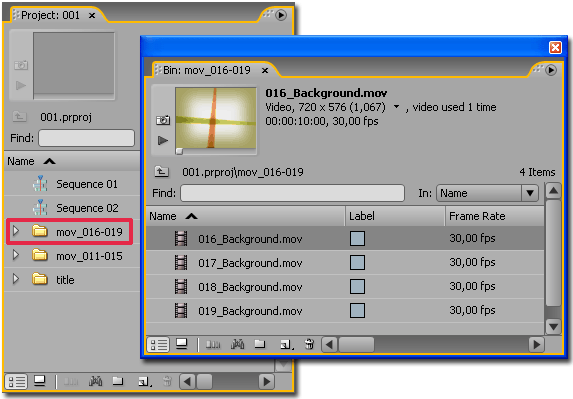Click play preview button in Project panel
573x399 pixels.
tap(21, 86)
